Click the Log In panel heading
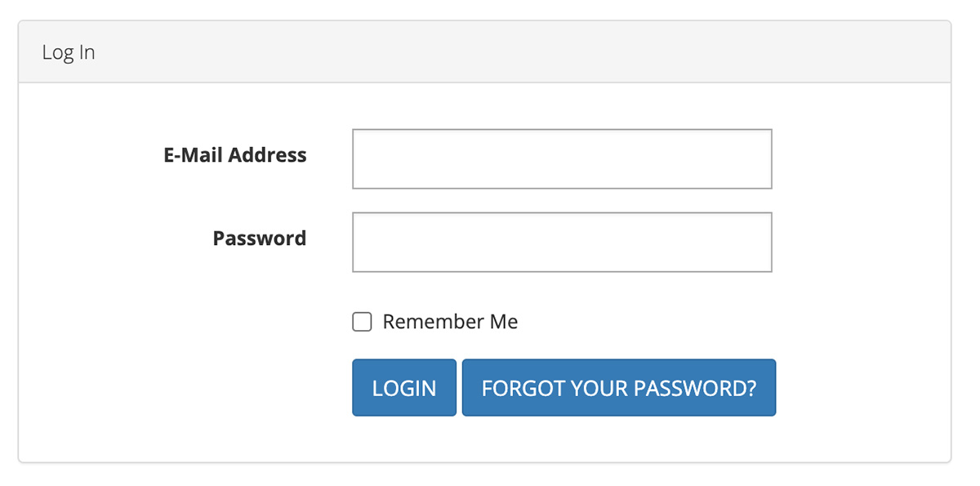 pos(69,52)
